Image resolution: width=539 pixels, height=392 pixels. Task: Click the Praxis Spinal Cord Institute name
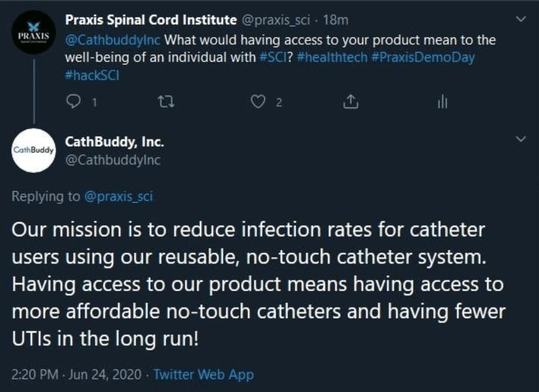point(151,21)
